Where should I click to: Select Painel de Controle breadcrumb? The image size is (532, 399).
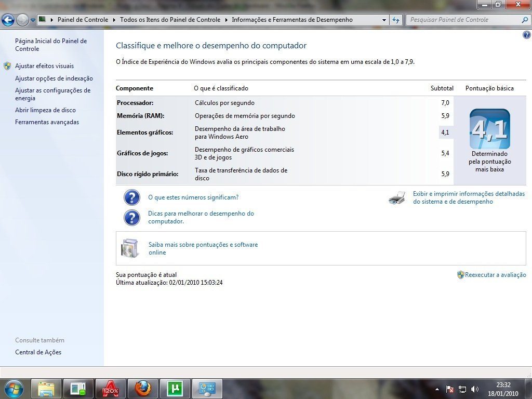coord(83,20)
